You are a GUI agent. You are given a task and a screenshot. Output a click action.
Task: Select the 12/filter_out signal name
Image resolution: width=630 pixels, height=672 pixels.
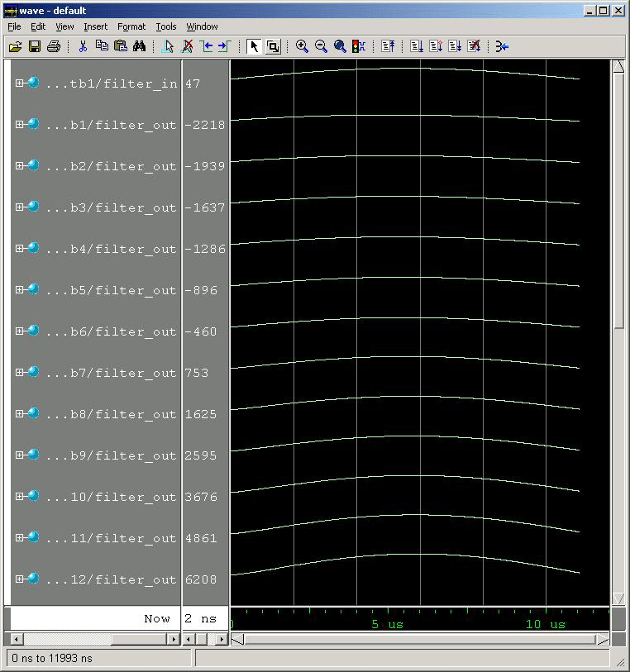pos(111,579)
